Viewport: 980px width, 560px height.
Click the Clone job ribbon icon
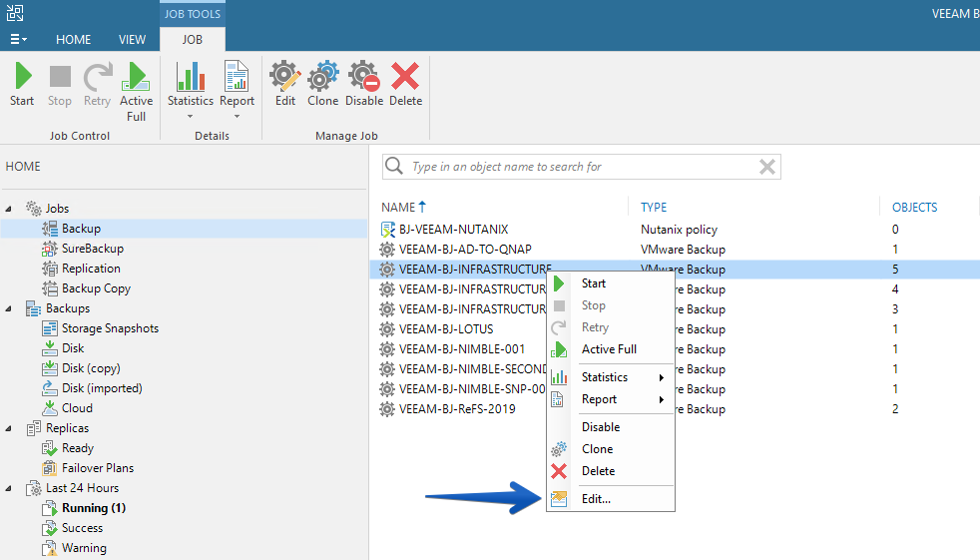[322, 85]
